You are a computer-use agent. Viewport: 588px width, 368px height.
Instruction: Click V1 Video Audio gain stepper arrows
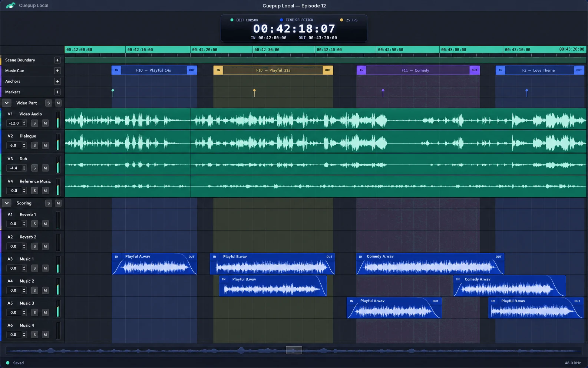pyautogui.click(x=24, y=123)
